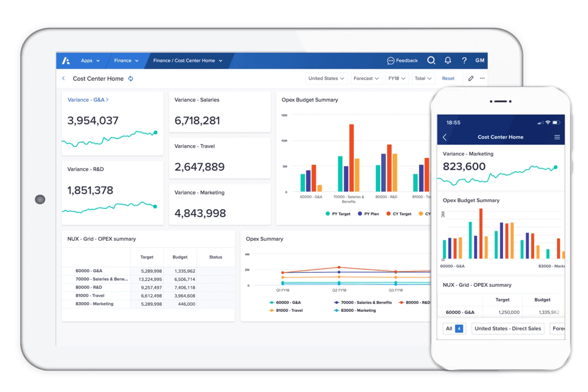Open the Apps dropdown menu

click(90, 61)
